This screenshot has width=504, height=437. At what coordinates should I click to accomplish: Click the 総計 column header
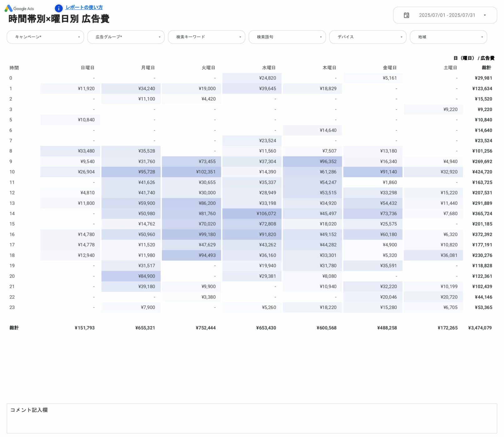(x=486, y=68)
